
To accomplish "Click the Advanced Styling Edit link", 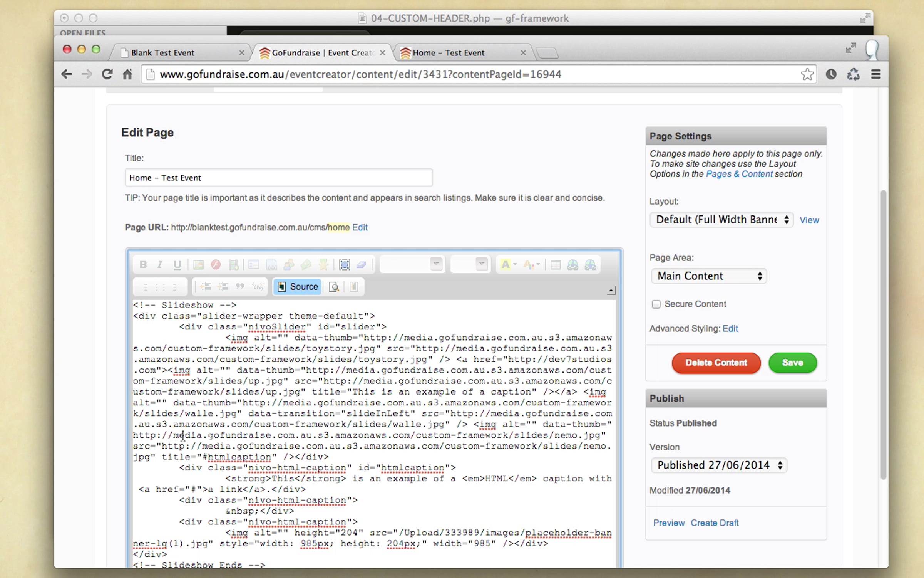I will click(x=730, y=329).
